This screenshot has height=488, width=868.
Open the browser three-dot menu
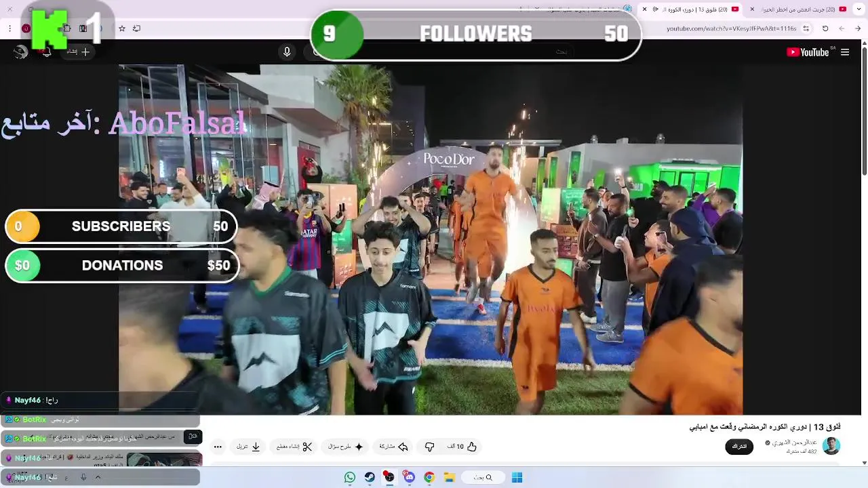(9, 28)
